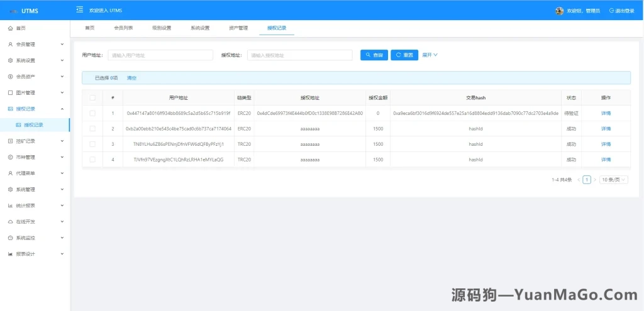Click the 代理菜单 person icon
Image resolution: width=644 pixels, height=311 pixels.
[11, 173]
